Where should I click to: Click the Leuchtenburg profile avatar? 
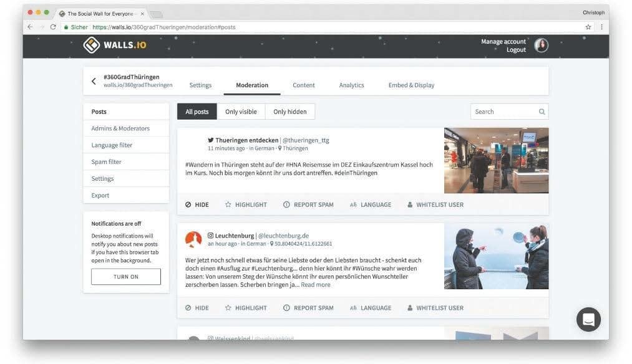193,239
